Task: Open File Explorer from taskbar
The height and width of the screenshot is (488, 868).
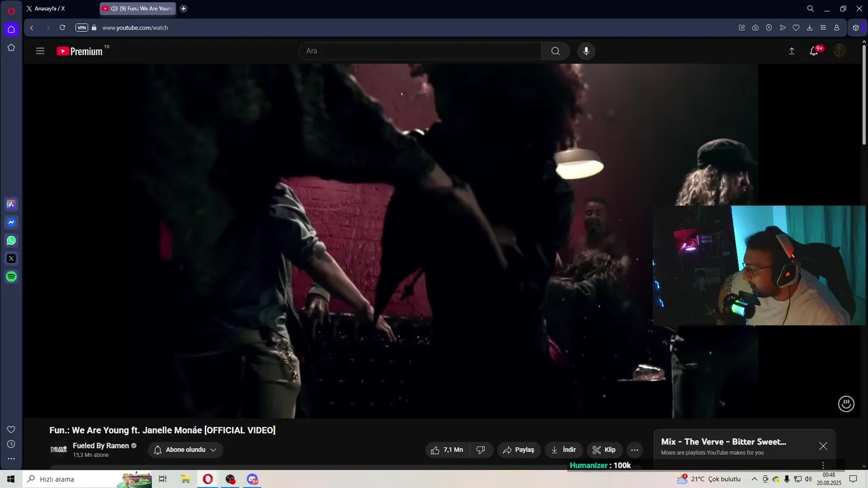Action: coord(185,479)
